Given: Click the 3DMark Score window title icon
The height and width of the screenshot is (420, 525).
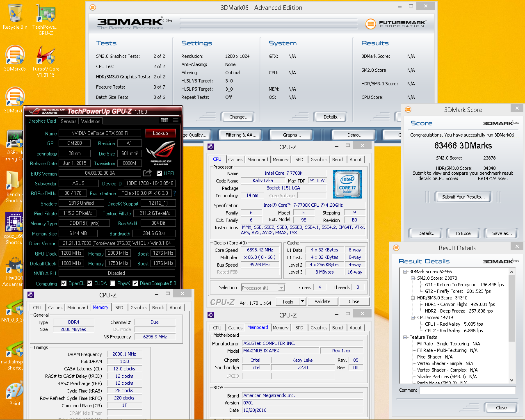Looking at the screenshot, I should tap(408, 110).
